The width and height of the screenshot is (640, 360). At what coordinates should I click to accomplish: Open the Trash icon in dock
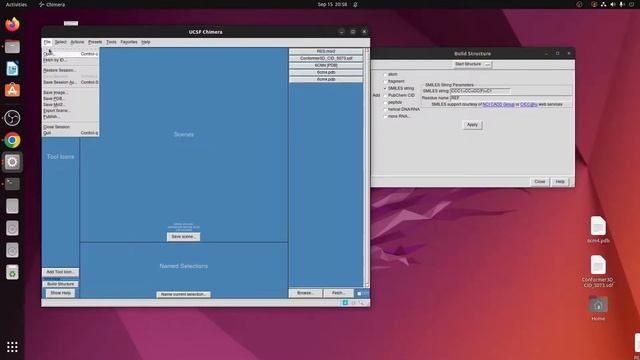[12, 272]
